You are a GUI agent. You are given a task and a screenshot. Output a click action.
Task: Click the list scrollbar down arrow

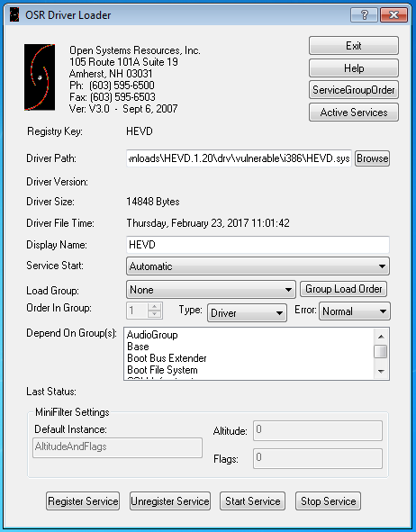pyautogui.click(x=381, y=371)
